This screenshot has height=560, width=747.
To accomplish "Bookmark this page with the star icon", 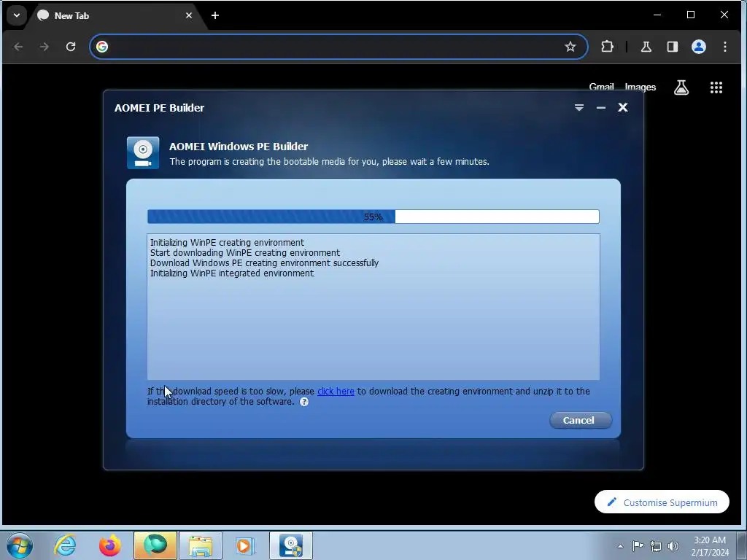I will point(570,47).
